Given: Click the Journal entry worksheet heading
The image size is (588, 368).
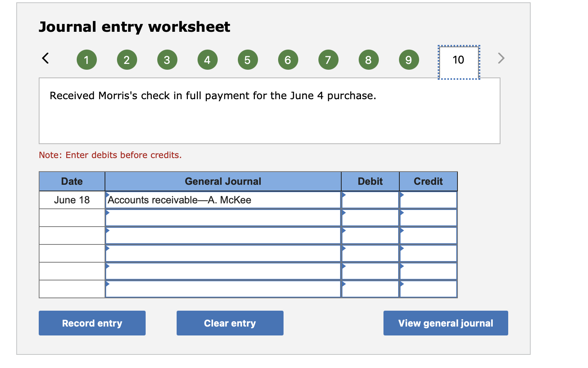Looking at the screenshot, I should tap(134, 27).
